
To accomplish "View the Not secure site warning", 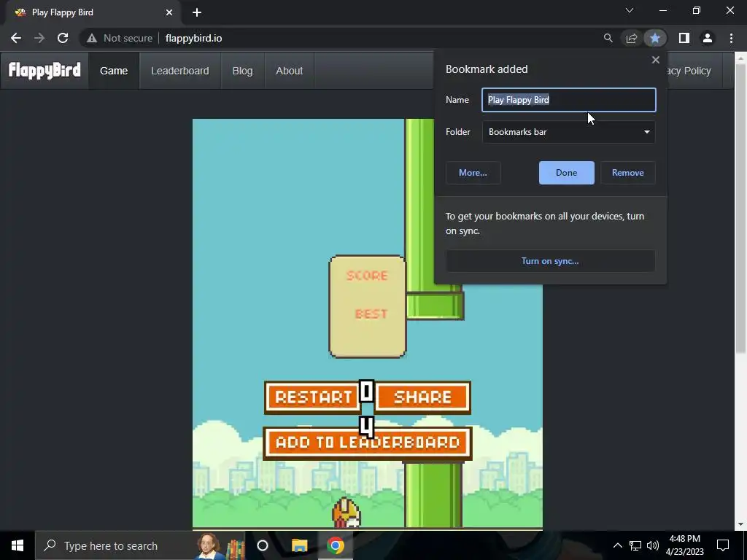I will point(120,38).
